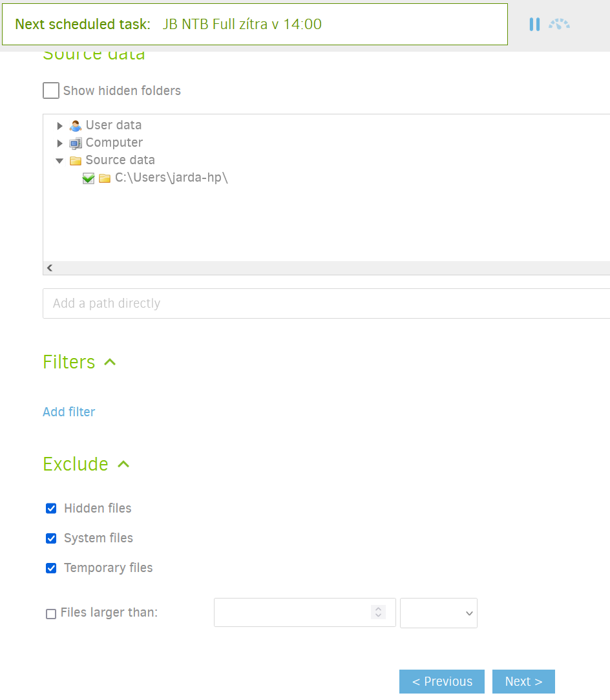Click the User data person icon
Viewport: 610px width, 700px height.
[x=76, y=125]
